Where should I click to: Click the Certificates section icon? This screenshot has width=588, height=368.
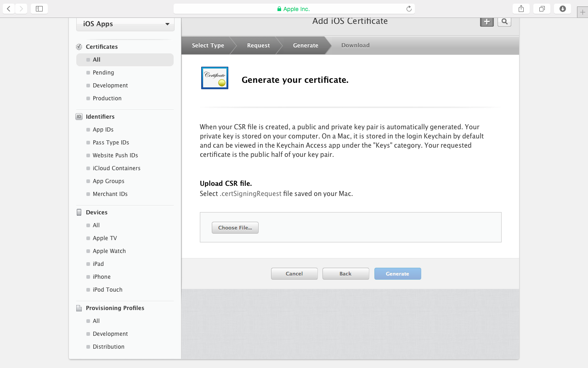coord(79,46)
